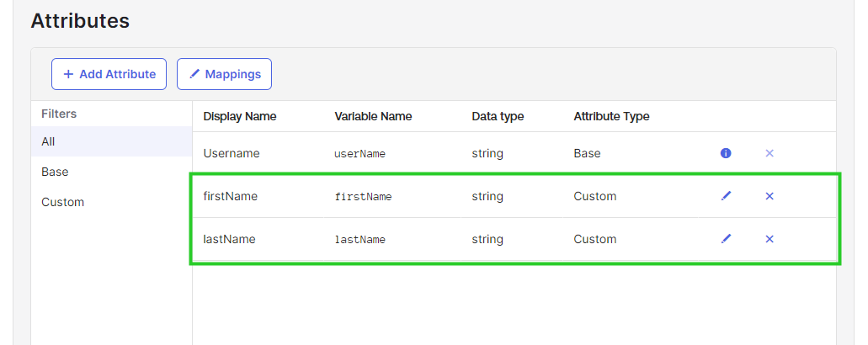Filter attributes by Base
868x345 pixels.
(x=112, y=172)
